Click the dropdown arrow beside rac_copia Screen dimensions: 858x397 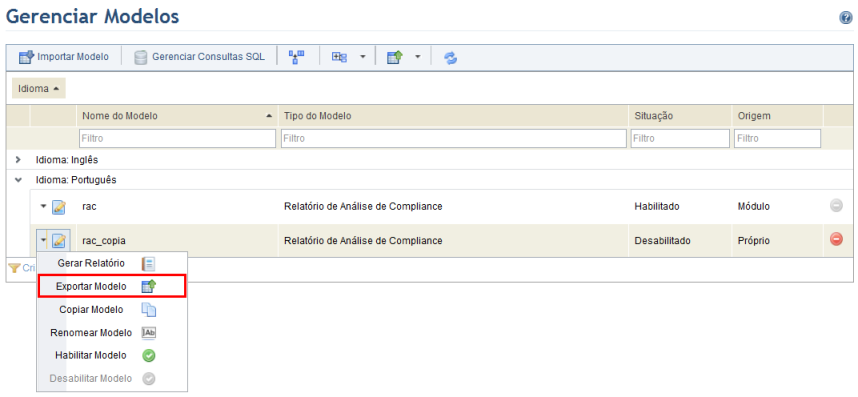[x=44, y=240]
